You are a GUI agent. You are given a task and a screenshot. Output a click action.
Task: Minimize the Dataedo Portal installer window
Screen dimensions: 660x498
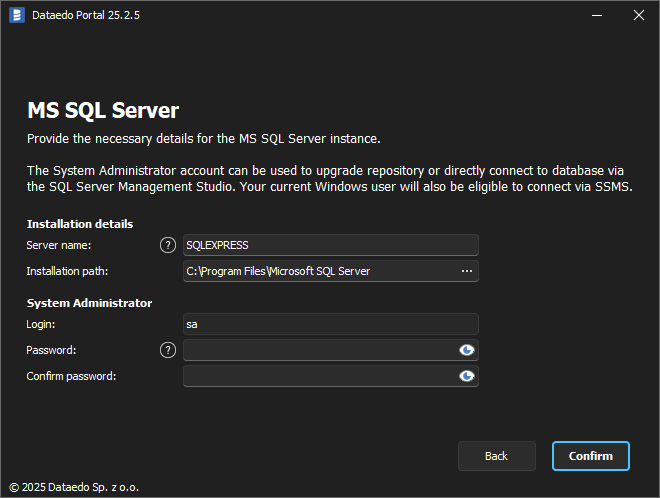coord(597,15)
